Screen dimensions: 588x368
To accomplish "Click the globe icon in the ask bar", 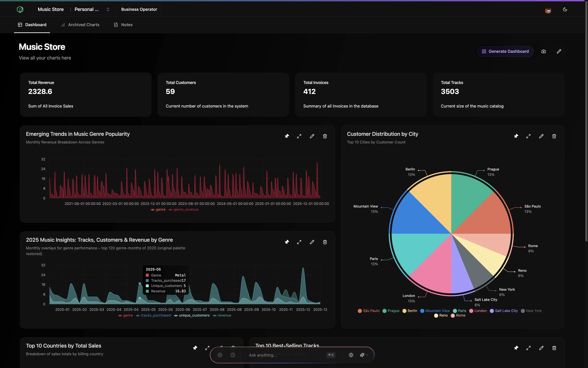I will (x=351, y=355).
